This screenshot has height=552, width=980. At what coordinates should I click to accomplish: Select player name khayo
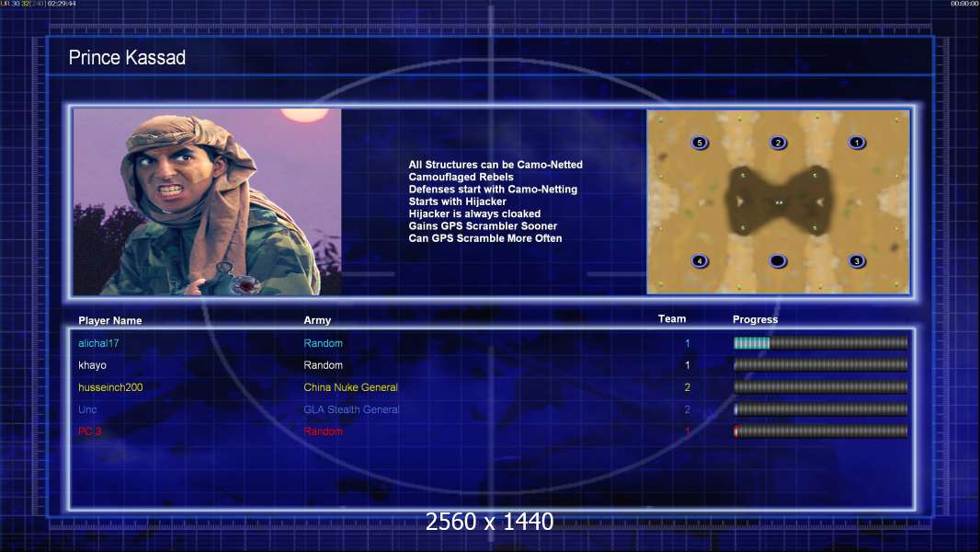92,365
